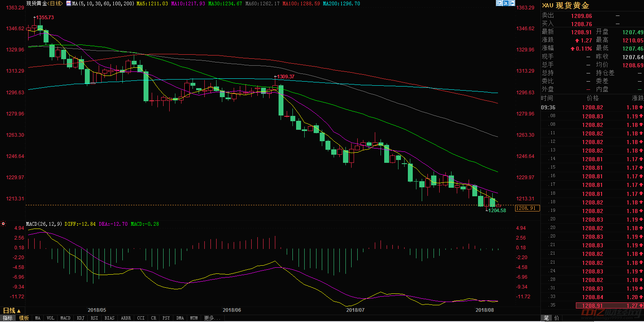
Task: Click the XAU 现货黄金 quote panel title
Action: coord(566,6)
